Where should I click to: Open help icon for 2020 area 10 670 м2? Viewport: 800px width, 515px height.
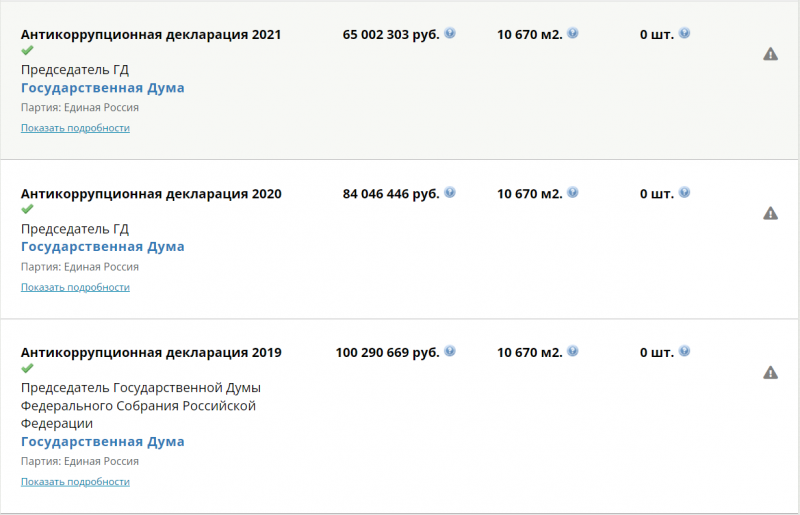tap(572, 192)
